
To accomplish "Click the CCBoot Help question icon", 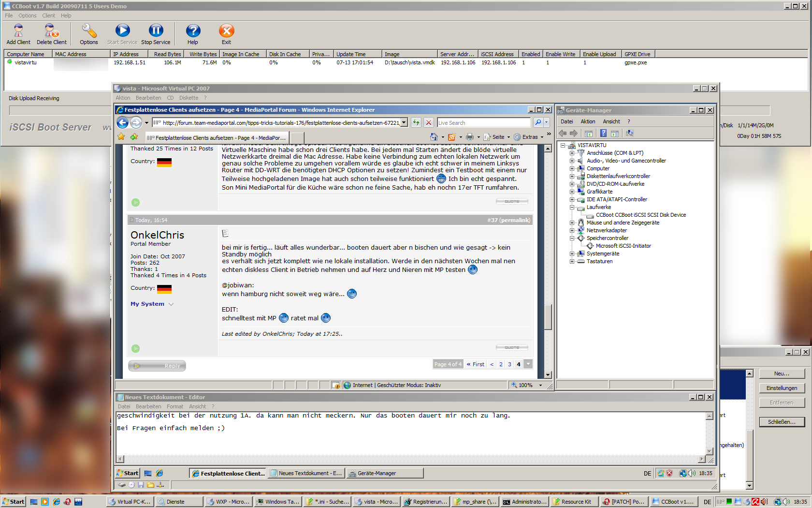I will click(193, 32).
